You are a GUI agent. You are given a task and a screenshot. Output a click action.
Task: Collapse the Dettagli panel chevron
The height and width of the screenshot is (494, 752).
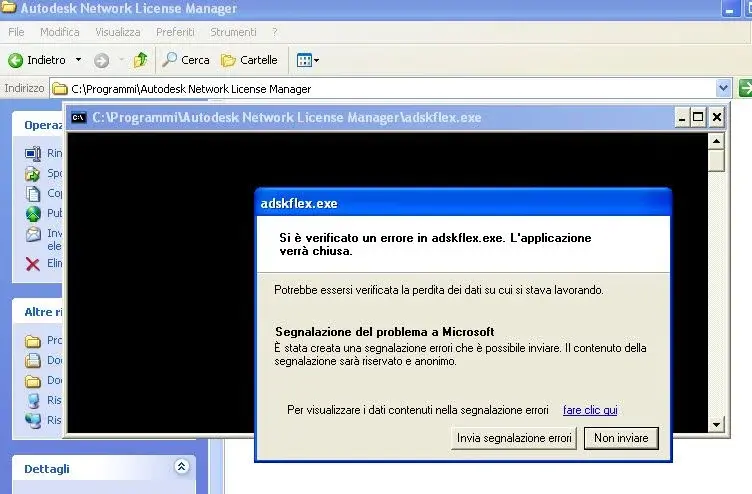[181, 466]
